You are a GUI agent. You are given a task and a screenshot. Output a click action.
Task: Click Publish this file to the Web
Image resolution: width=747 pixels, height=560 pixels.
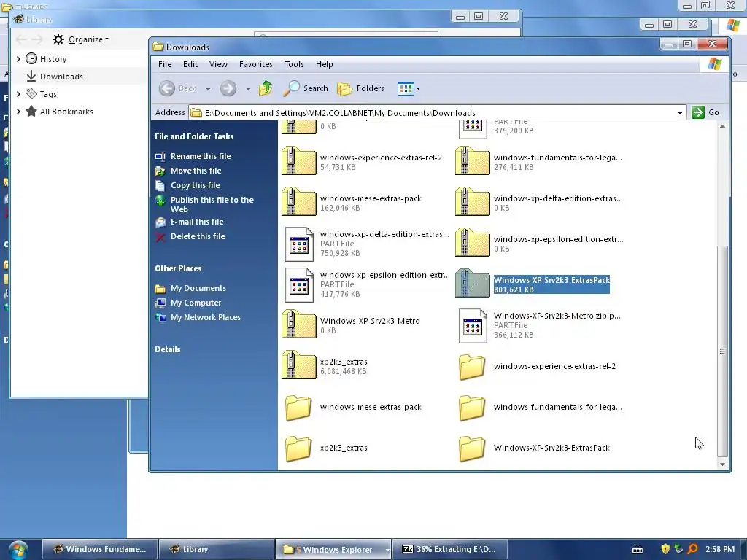coord(212,204)
